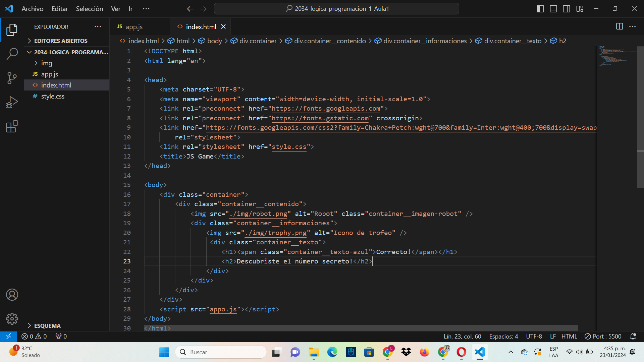Customize layout icon in title bar

tap(580, 9)
